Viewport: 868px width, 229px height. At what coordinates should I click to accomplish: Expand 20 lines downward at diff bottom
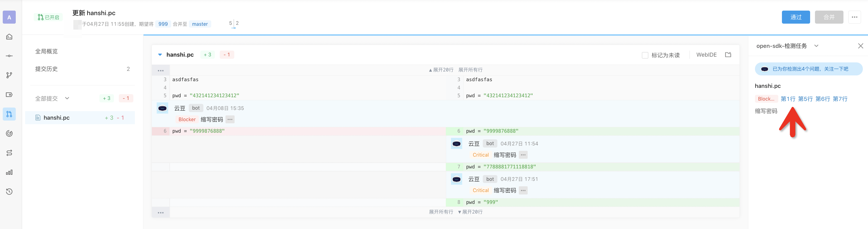point(470,212)
